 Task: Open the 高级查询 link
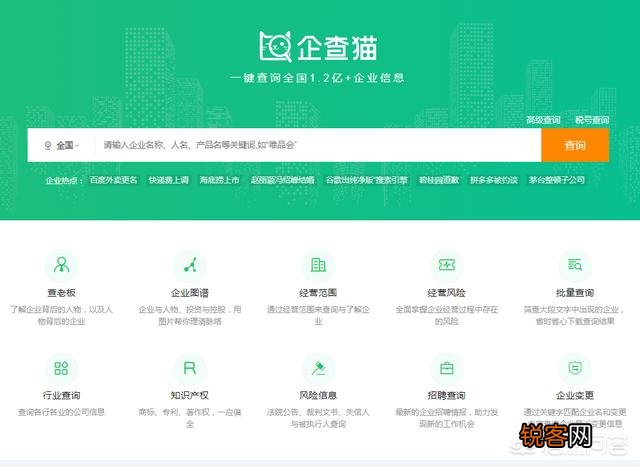tap(543, 120)
